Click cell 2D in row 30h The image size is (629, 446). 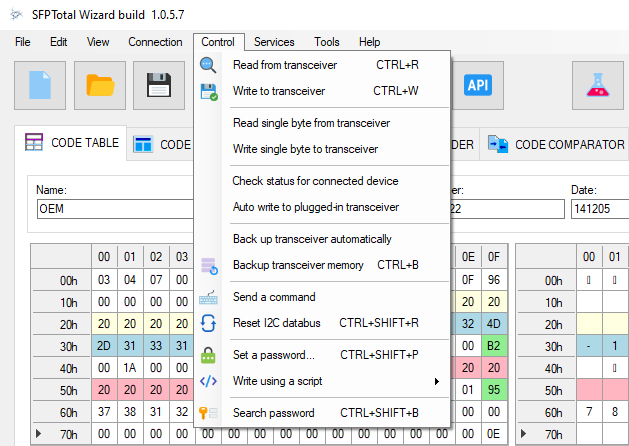pos(104,346)
